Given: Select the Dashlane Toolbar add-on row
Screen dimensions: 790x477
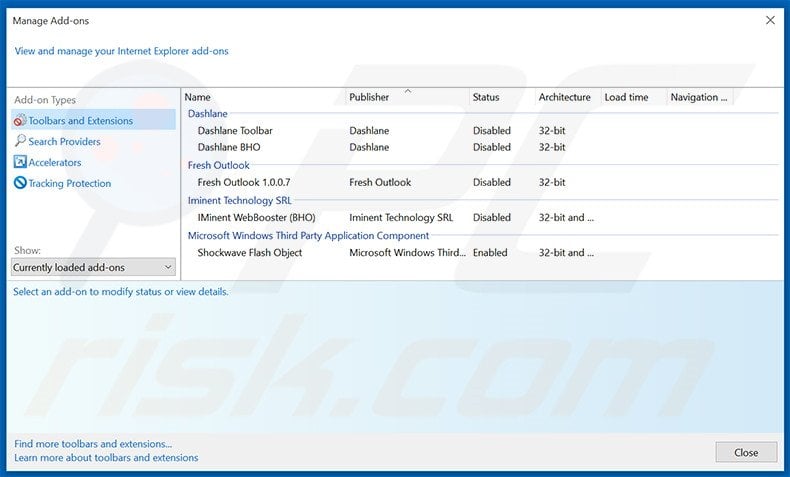Looking at the screenshot, I should pyautogui.click(x=235, y=131).
